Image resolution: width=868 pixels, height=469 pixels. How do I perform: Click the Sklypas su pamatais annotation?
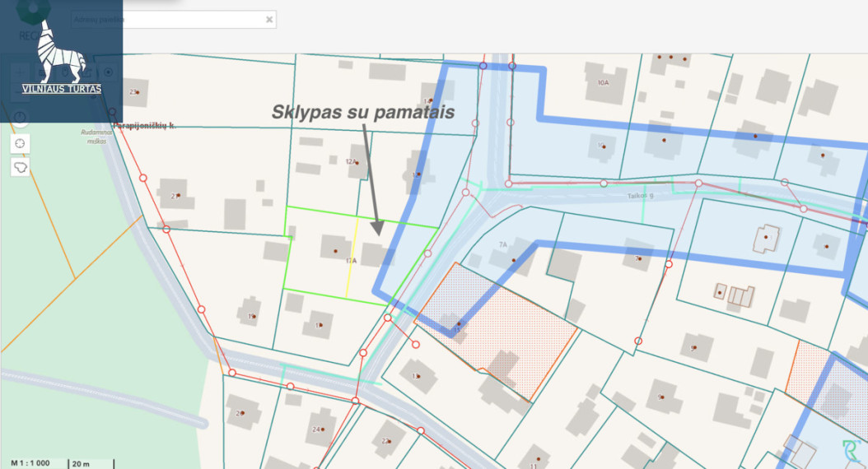(x=363, y=112)
